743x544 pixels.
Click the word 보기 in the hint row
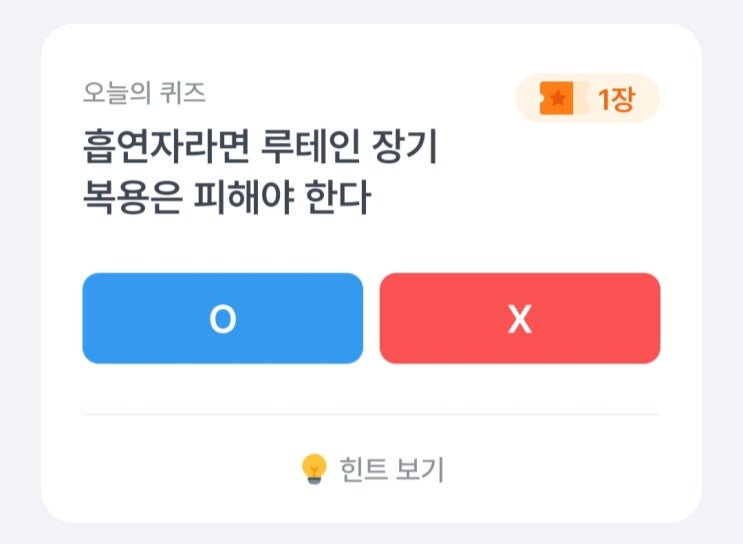point(421,468)
